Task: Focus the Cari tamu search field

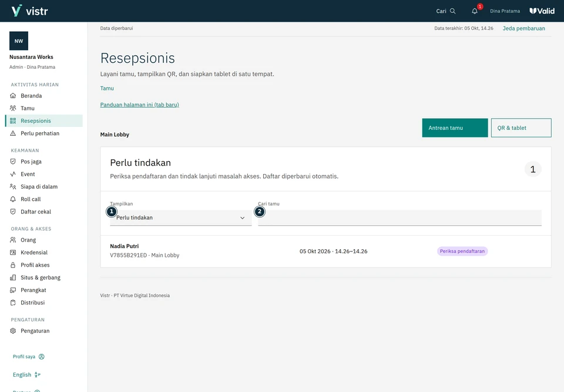Action: coord(399,218)
